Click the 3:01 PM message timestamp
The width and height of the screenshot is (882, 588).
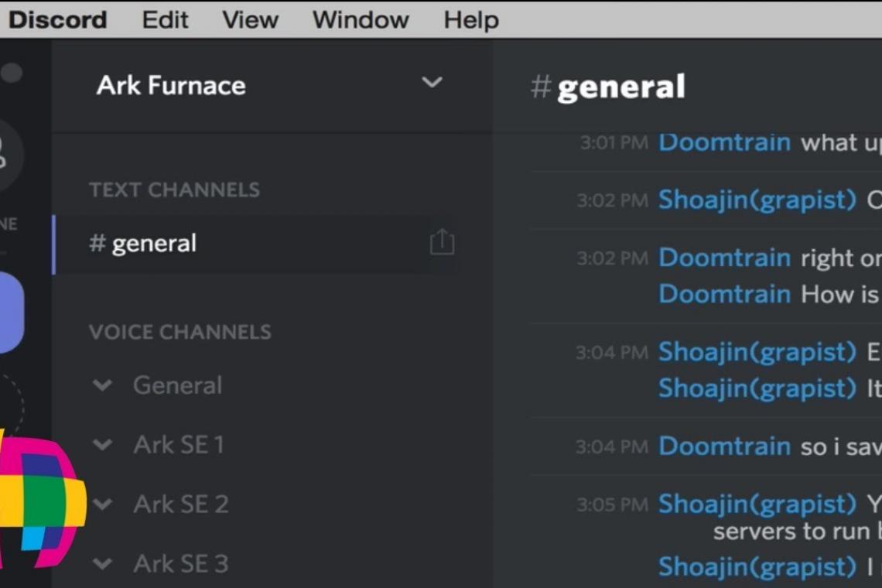click(614, 143)
